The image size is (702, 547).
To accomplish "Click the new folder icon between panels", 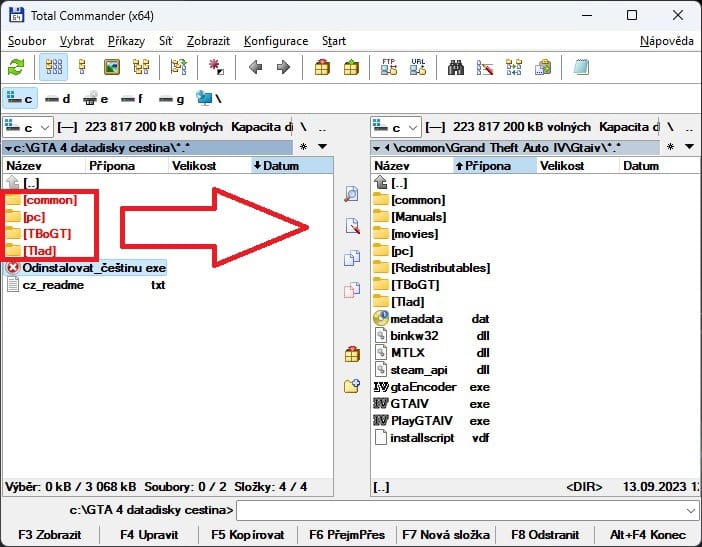I will pyautogui.click(x=352, y=386).
